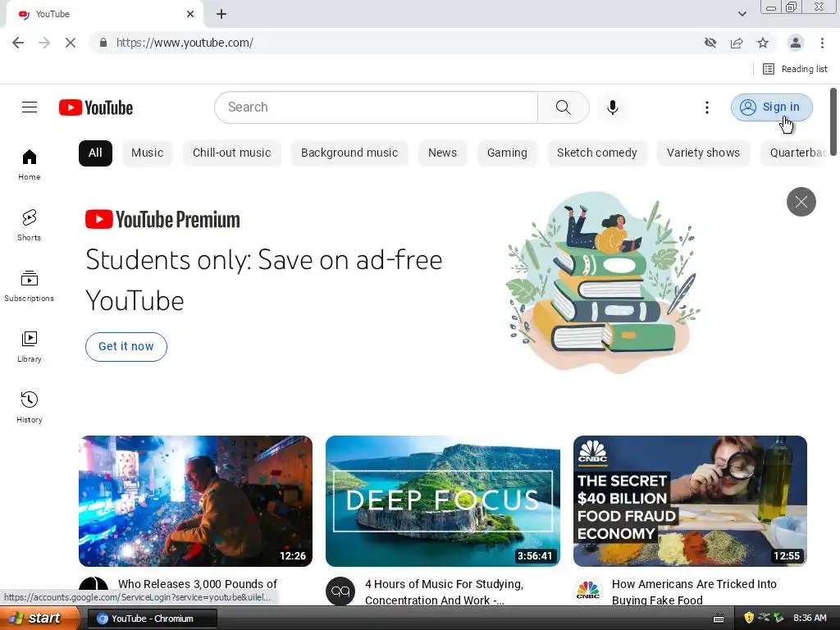This screenshot has width=840, height=630.
Task: Open the YouTube hamburger guide menu
Action: (x=30, y=107)
